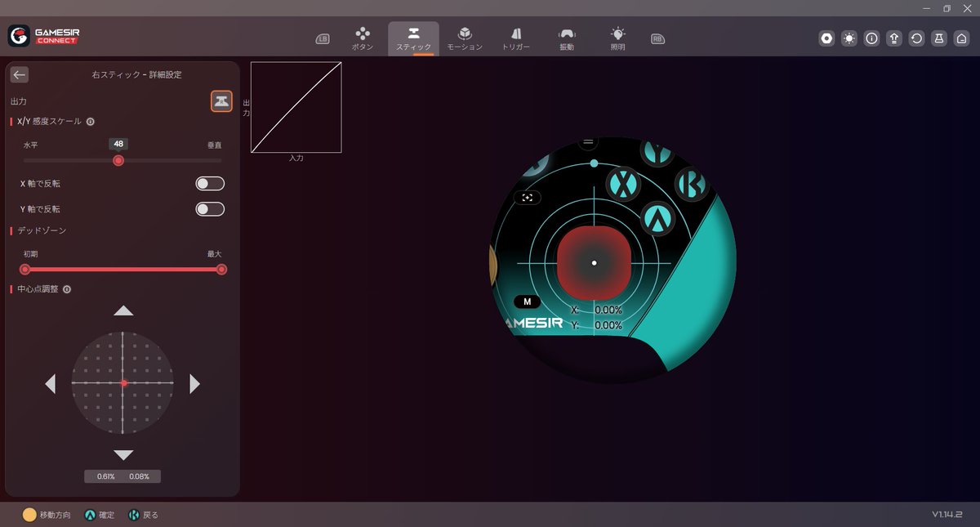Open the 照明 tab
Image resolution: width=980 pixels, height=527 pixels.
[x=617, y=39]
